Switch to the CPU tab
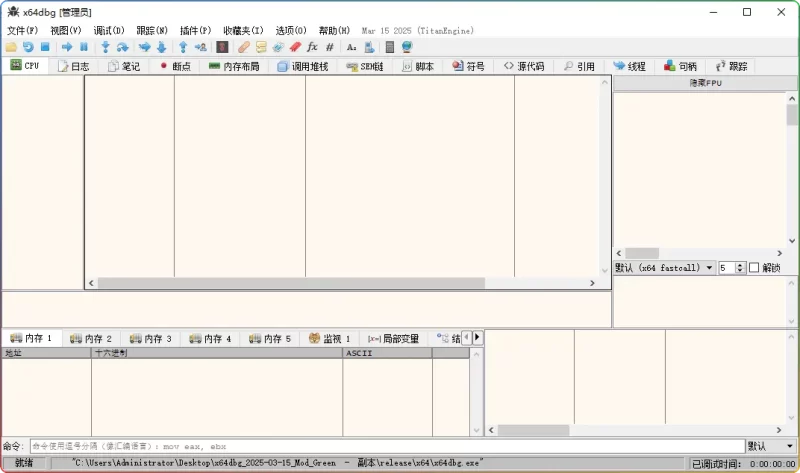Viewport: 800px width, 473px height. coord(25,66)
